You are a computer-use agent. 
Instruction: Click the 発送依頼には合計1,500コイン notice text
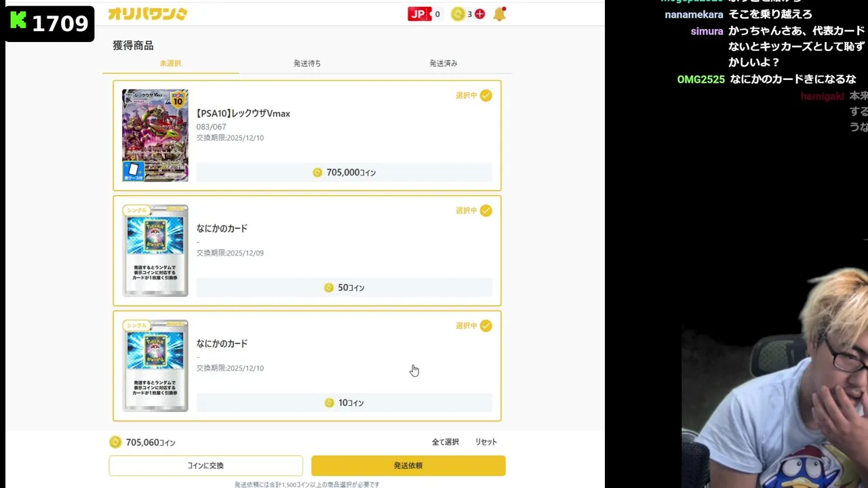tap(307, 484)
